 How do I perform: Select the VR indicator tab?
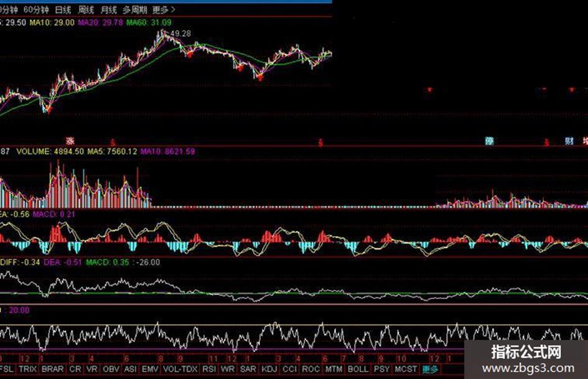coord(92,369)
